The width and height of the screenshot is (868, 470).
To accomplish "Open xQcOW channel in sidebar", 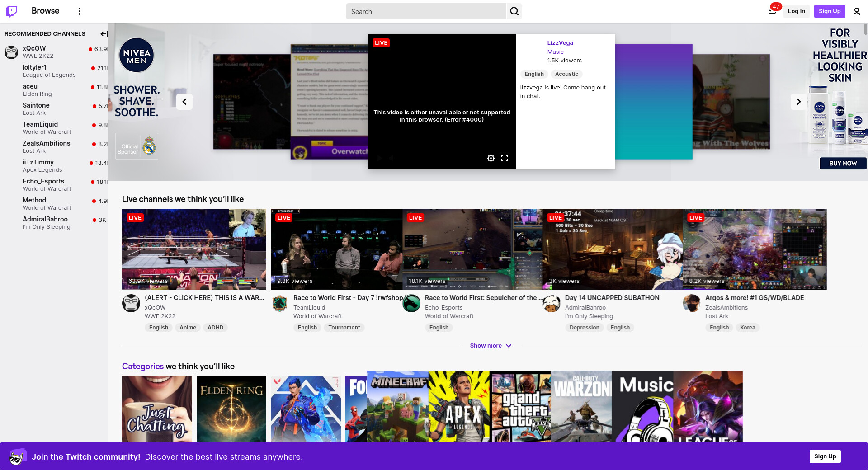I will [34, 48].
